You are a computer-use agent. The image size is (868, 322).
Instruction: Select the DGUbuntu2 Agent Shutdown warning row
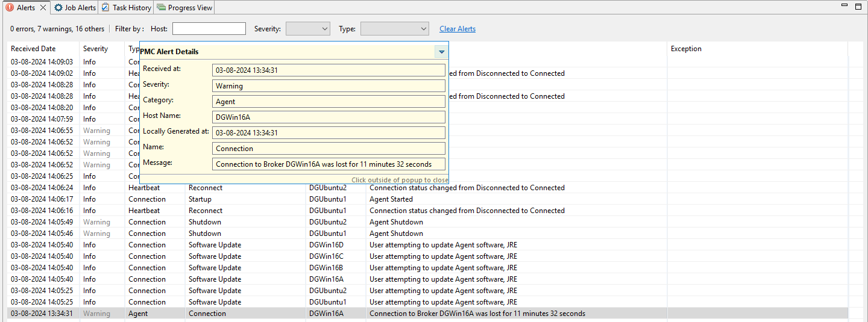tap(391, 222)
